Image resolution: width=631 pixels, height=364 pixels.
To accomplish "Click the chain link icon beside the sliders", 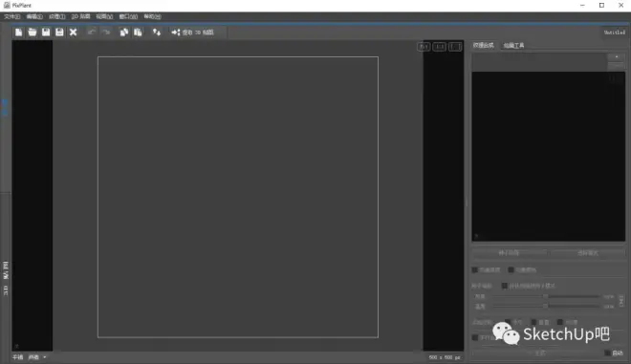I will (621, 301).
